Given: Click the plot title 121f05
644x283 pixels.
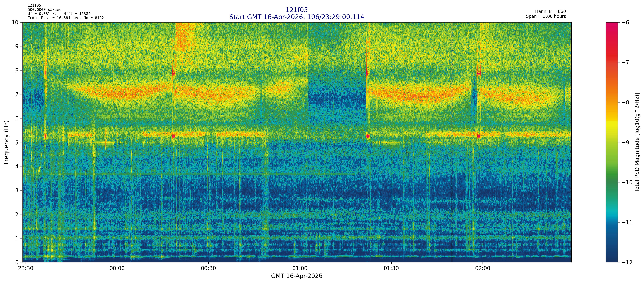Looking at the screenshot, I should pyautogui.click(x=297, y=10).
